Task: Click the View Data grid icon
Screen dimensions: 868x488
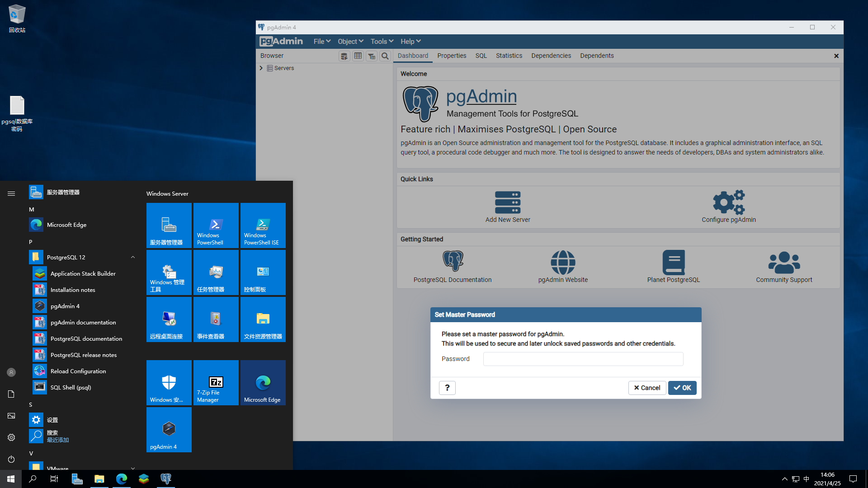Action: pos(358,56)
